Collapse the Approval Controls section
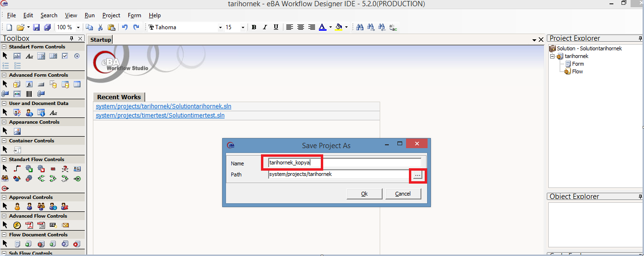 (x=4, y=197)
